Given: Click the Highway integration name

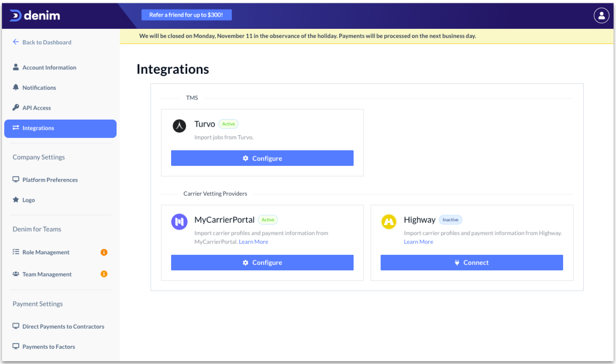Looking at the screenshot, I should coord(420,220).
